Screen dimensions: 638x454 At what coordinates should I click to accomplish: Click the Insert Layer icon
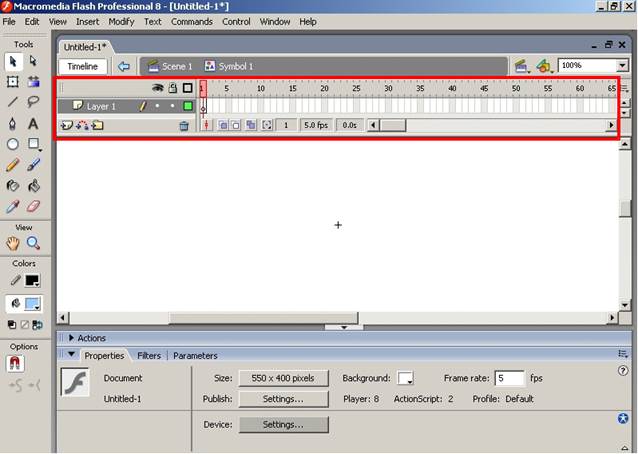pyautogui.click(x=66, y=125)
